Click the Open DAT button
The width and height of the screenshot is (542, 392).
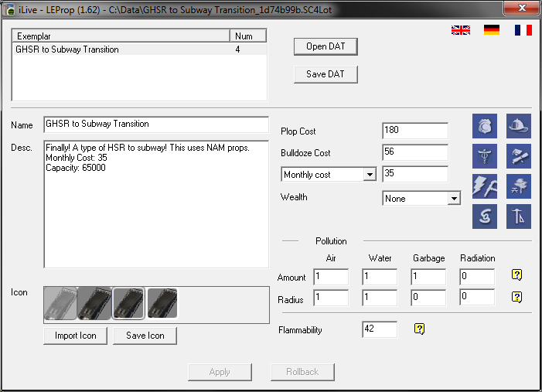point(326,46)
